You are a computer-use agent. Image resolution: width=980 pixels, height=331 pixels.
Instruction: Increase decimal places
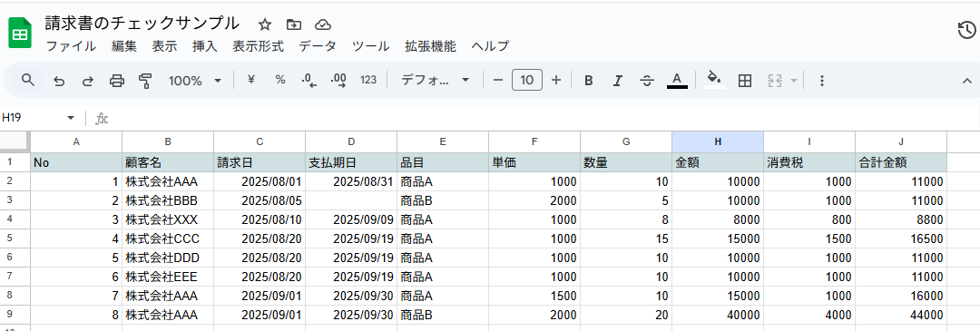pos(338,80)
